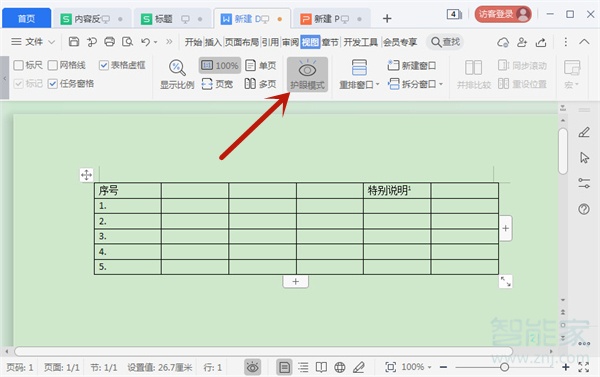Viewport: 600px width, 377px height.
Task: Switch to 单页 single page view
Action: [x=260, y=65]
